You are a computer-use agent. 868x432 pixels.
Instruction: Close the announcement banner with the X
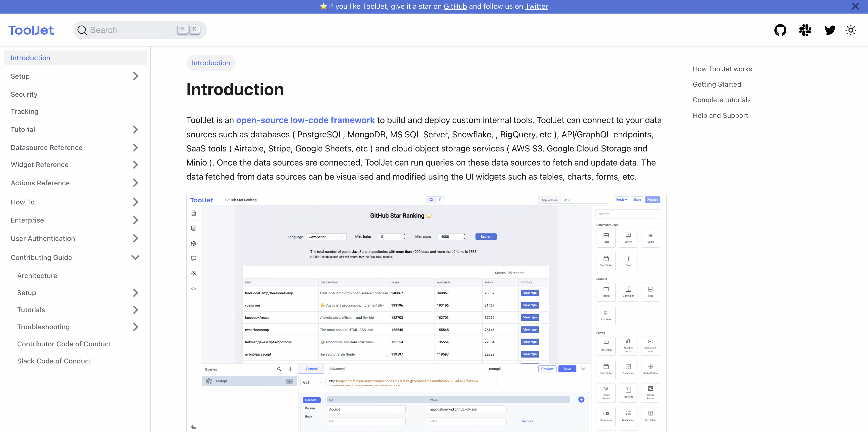coord(855,6)
